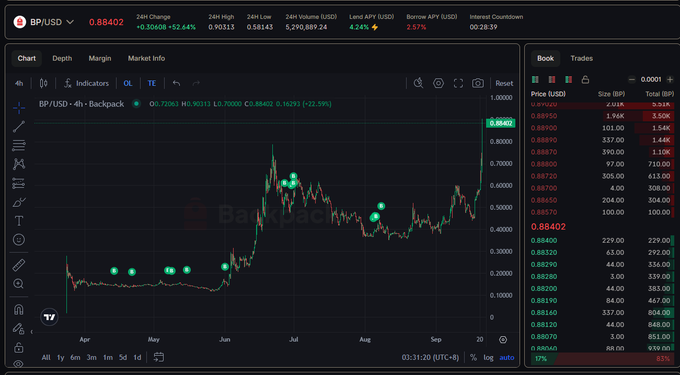The width and height of the screenshot is (680, 375).
Task: Redo chart action
Action: [196, 83]
